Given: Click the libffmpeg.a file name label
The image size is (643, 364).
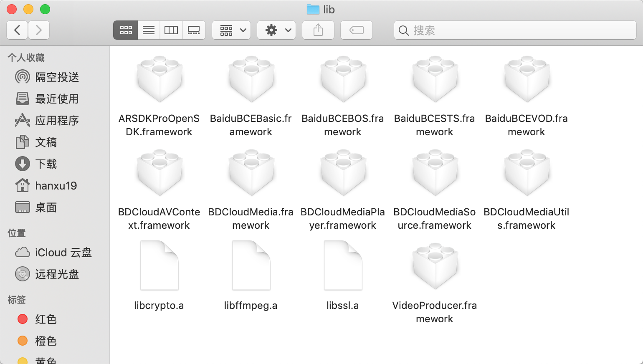Looking at the screenshot, I should tap(251, 306).
